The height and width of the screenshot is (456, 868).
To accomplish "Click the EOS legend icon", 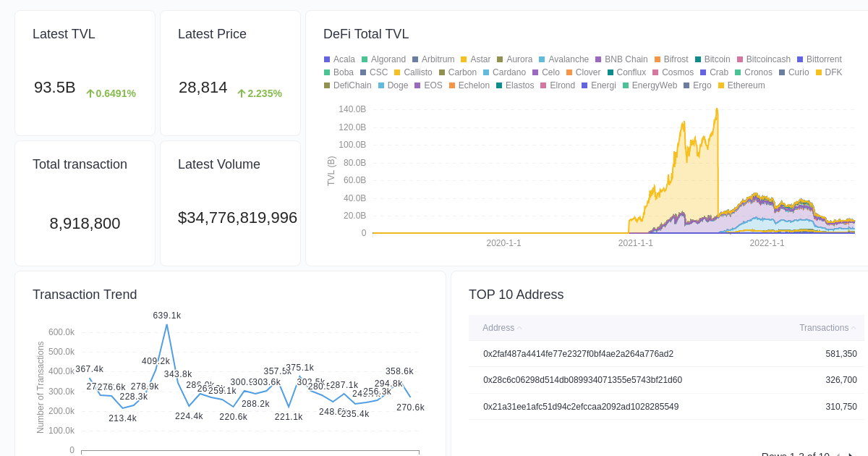I will point(419,85).
